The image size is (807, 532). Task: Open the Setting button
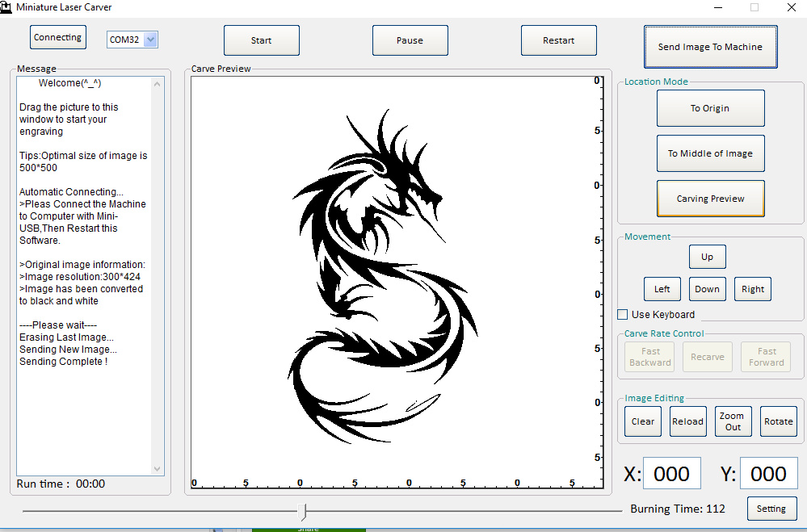tap(771, 509)
